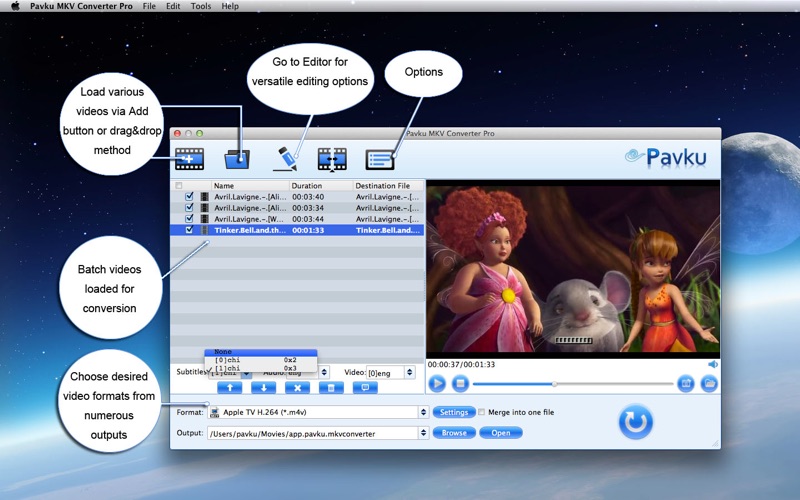Click the Output path field
The width and height of the screenshot is (800, 500).
(313, 433)
